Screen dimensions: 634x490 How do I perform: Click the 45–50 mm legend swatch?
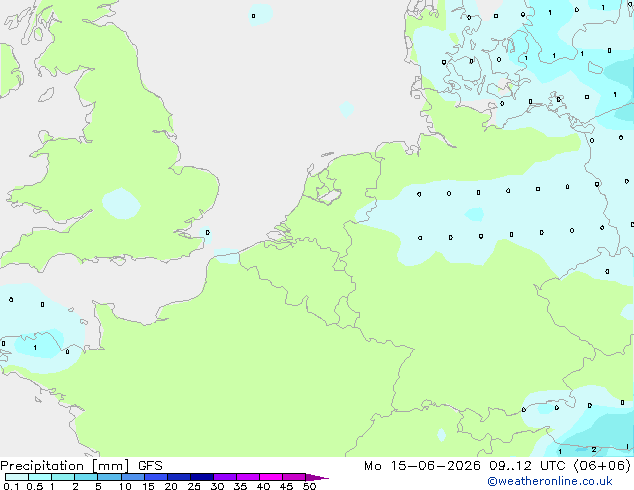[x=294, y=477]
